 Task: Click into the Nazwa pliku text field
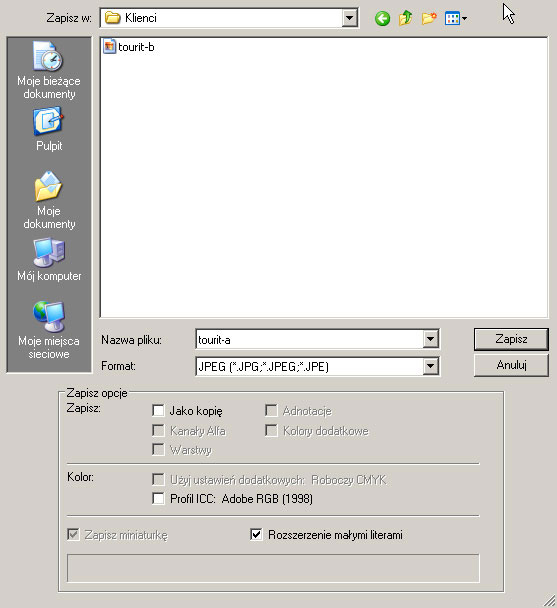click(310, 339)
